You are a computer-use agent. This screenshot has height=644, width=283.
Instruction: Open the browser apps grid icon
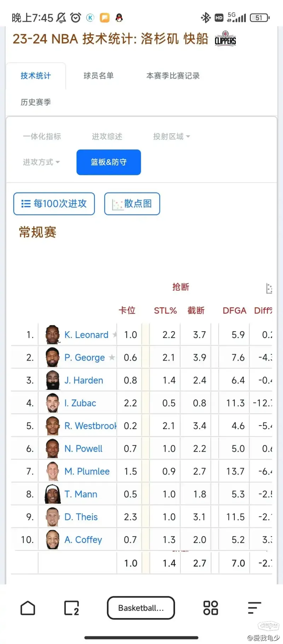pos(210,608)
